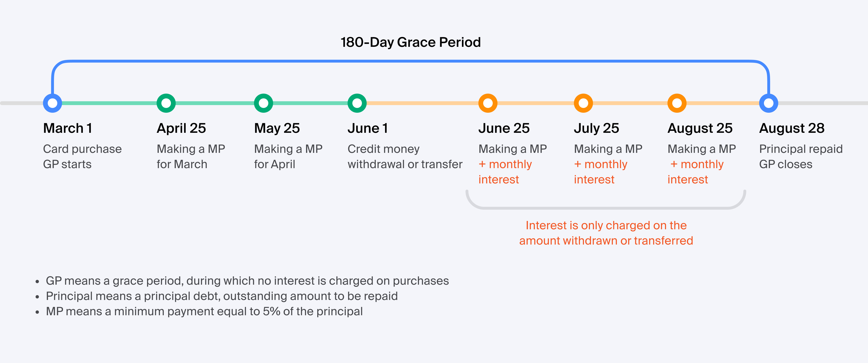Image resolution: width=868 pixels, height=363 pixels.
Task: Click the blue March 1 timeline marker
Action: 53,103
